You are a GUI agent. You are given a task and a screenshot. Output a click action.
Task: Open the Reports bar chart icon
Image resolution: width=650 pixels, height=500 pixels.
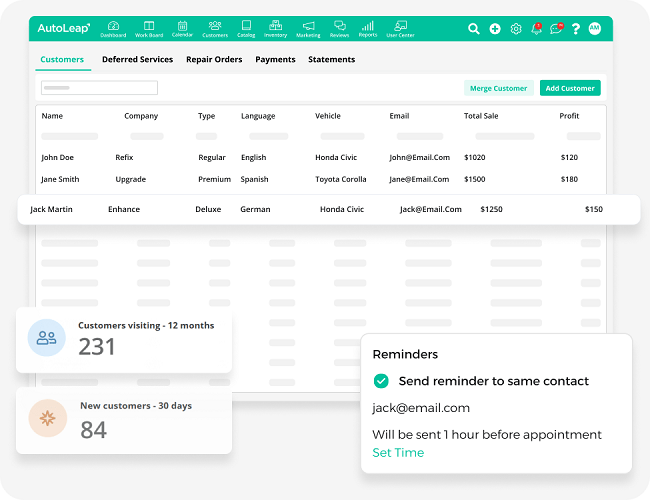point(368,27)
